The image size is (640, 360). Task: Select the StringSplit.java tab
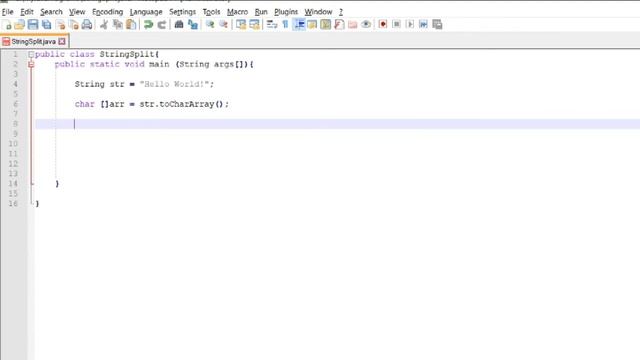pyautogui.click(x=33, y=42)
